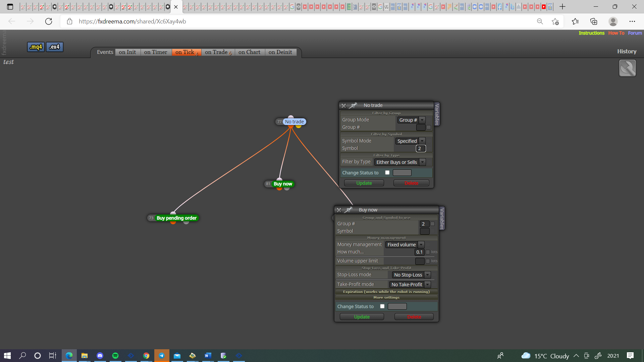Close the No trade properties panel
Viewport: 644px width, 362px height.
click(343, 106)
